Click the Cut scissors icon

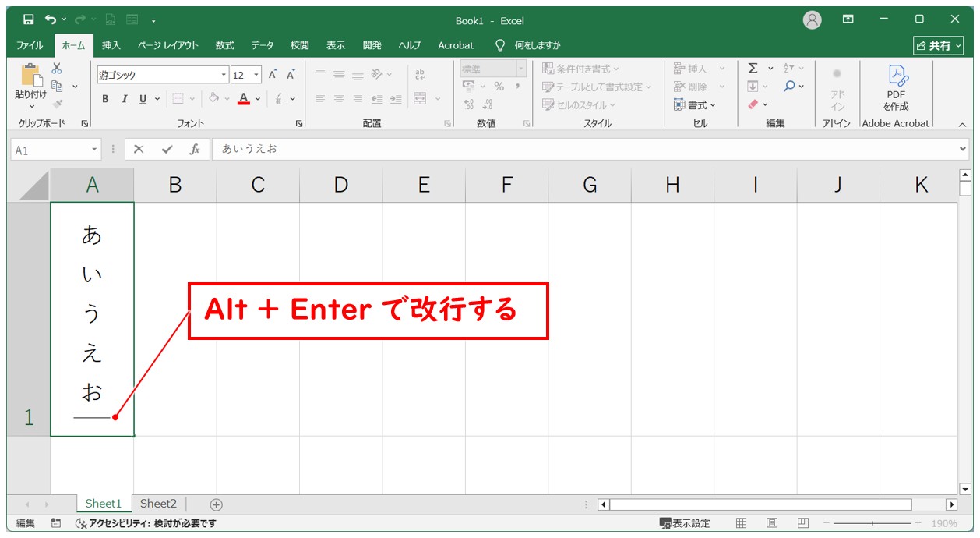(x=57, y=69)
